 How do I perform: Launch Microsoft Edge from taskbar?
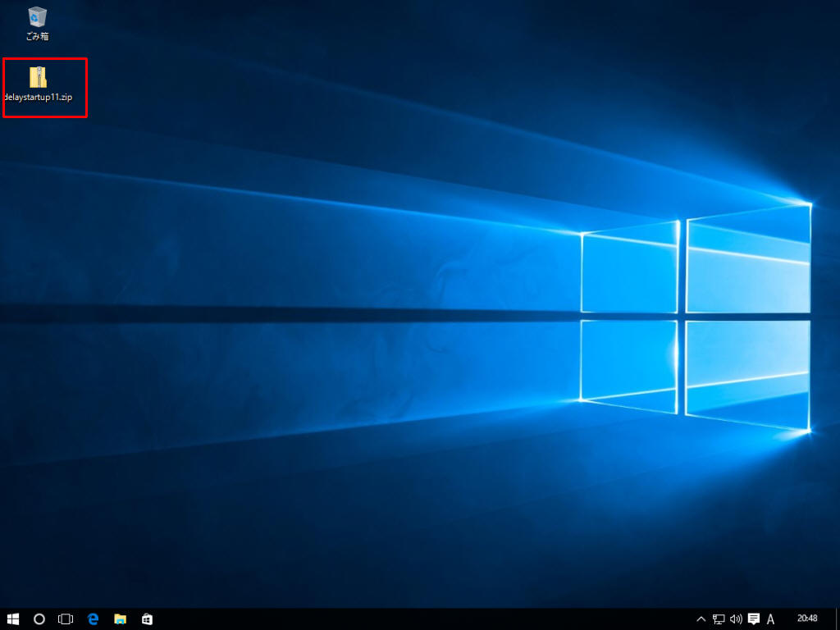94,619
